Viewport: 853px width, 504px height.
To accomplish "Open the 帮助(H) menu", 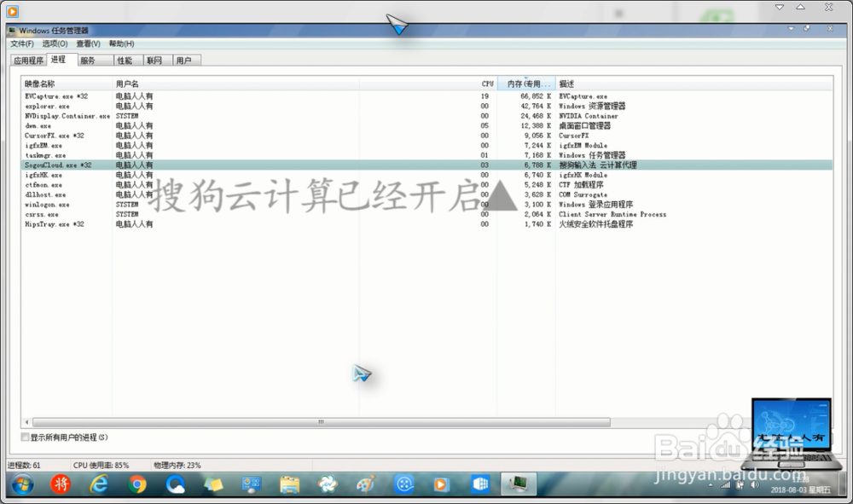I will click(121, 43).
